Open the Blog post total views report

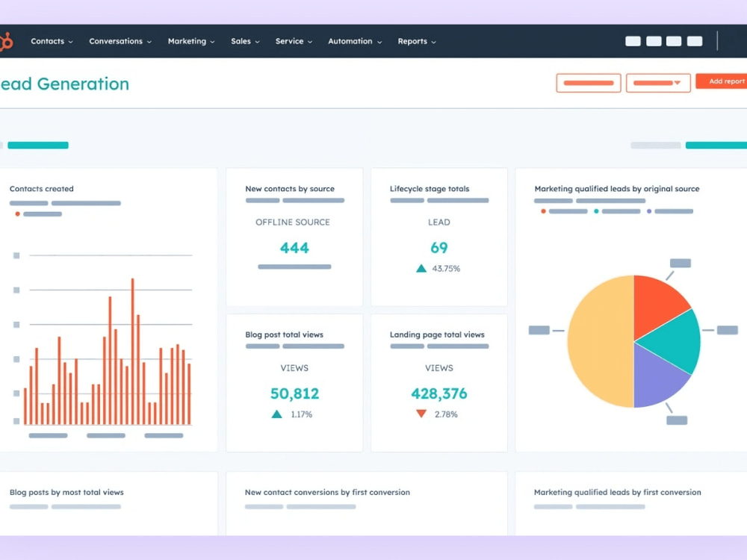tap(284, 335)
